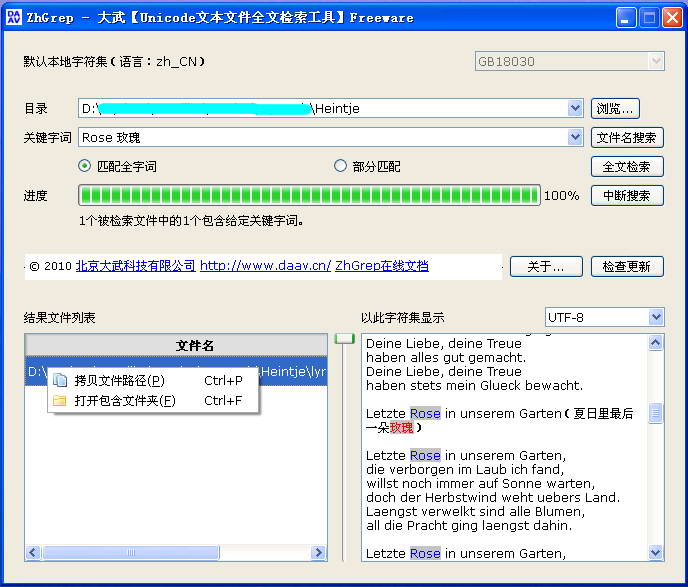The image size is (688, 587).
Task: Open the 北京大武科技有限公司 link
Action: tap(136, 266)
